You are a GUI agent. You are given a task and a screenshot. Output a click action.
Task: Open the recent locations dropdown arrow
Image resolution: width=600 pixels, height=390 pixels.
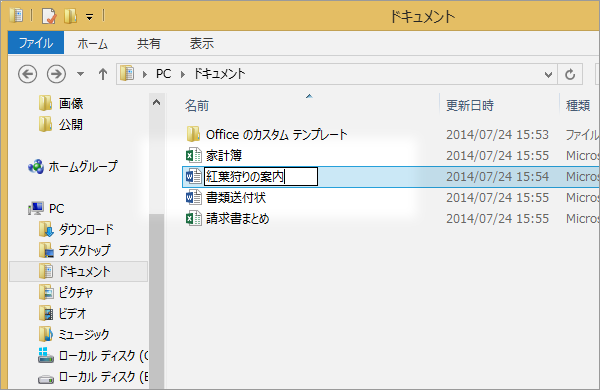[x=80, y=73]
